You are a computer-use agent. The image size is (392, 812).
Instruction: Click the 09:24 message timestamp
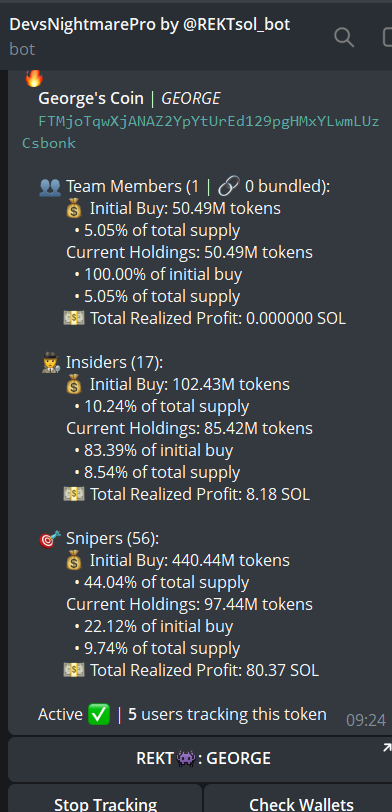(x=366, y=720)
